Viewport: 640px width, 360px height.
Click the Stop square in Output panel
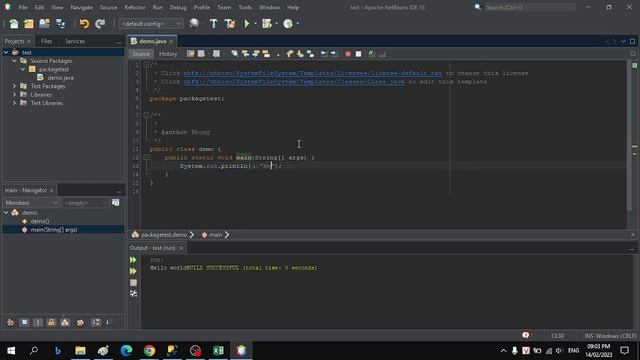(x=133, y=282)
